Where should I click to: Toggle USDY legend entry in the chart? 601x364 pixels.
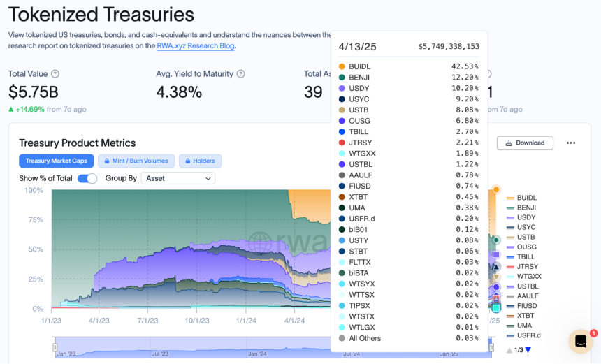(x=521, y=217)
